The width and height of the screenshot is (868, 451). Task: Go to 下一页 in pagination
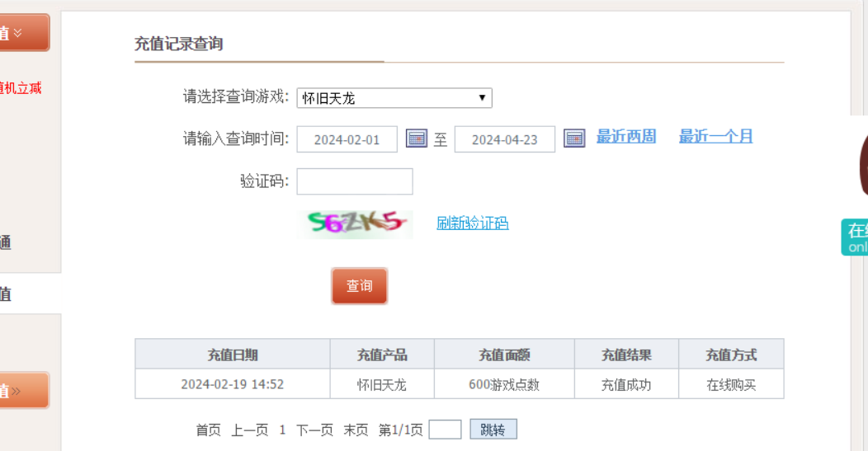(x=314, y=430)
